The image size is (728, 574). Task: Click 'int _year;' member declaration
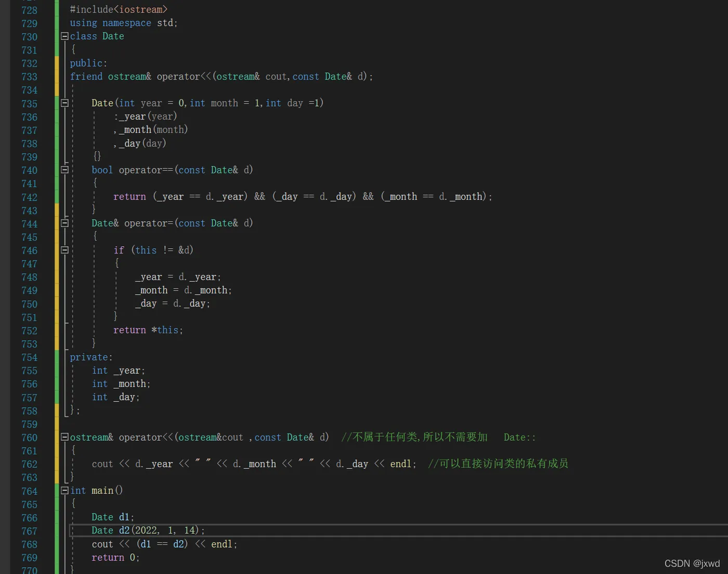click(x=119, y=371)
